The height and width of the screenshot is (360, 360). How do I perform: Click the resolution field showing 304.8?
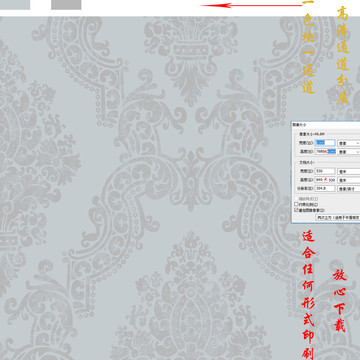click(x=325, y=188)
